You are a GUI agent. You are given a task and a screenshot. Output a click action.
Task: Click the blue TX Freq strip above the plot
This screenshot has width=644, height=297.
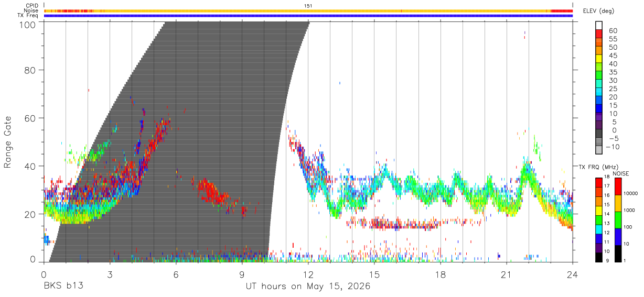(308, 15)
